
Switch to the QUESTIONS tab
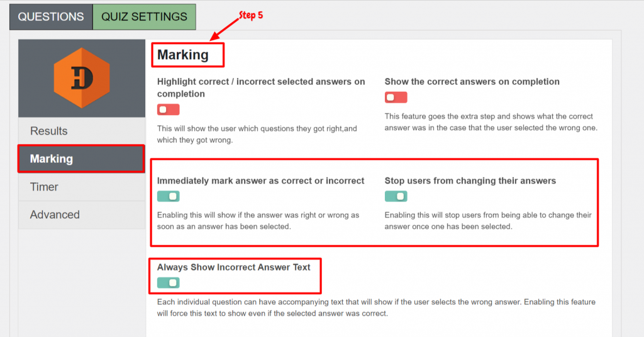pos(51,17)
